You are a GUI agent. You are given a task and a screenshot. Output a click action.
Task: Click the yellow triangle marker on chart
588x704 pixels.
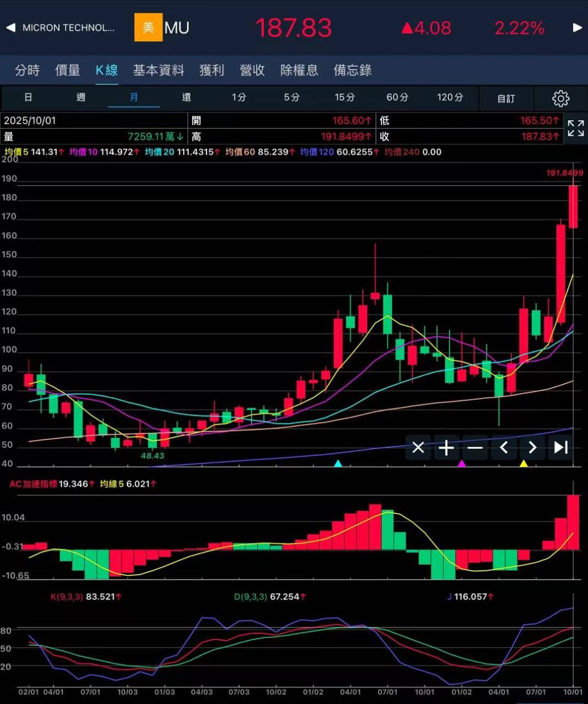pos(524,464)
